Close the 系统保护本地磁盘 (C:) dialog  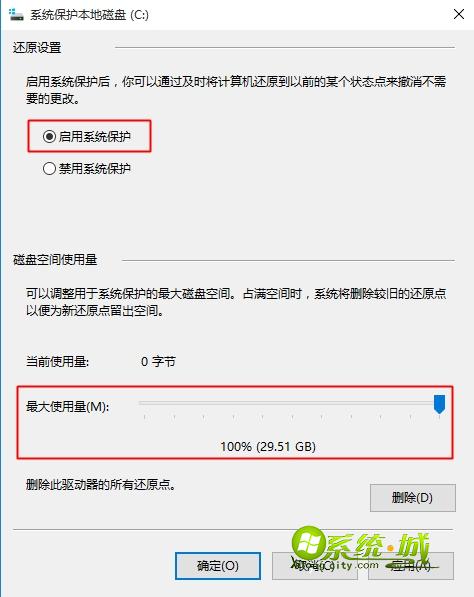coord(459,14)
